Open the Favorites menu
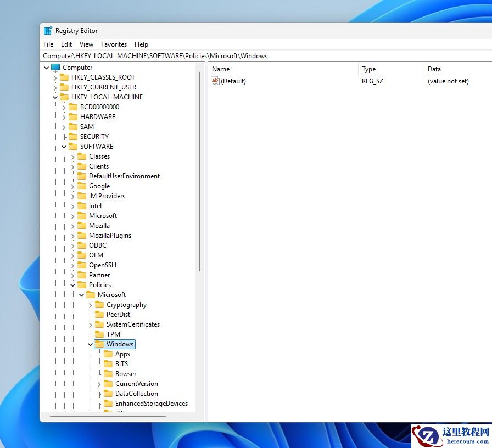The width and height of the screenshot is (492, 448). click(x=114, y=44)
